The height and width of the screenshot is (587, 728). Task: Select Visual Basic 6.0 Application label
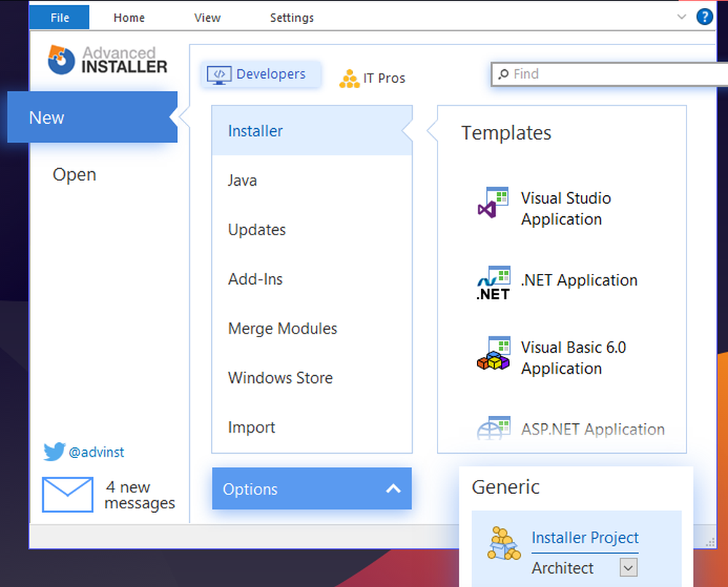[x=574, y=358]
